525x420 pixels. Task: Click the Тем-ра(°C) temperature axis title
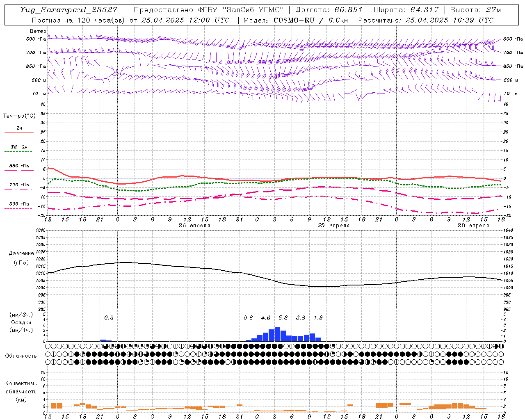coord(19,116)
